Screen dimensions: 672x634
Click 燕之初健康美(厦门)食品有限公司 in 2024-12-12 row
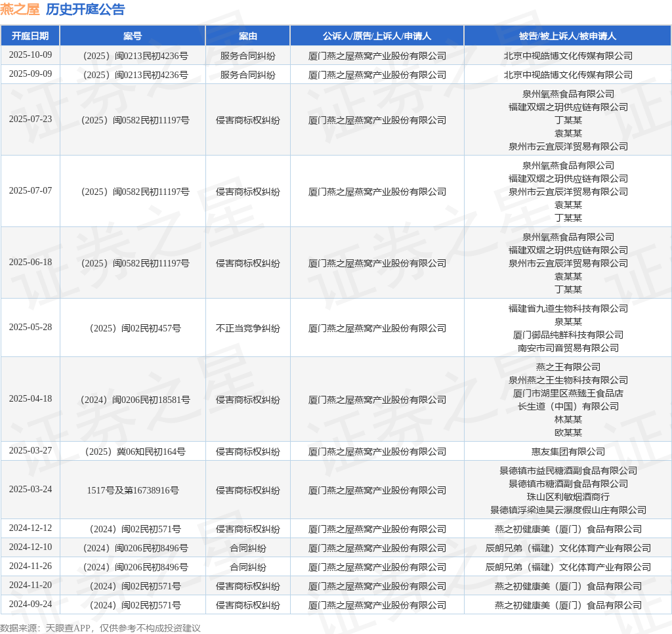pyautogui.click(x=568, y=530)
